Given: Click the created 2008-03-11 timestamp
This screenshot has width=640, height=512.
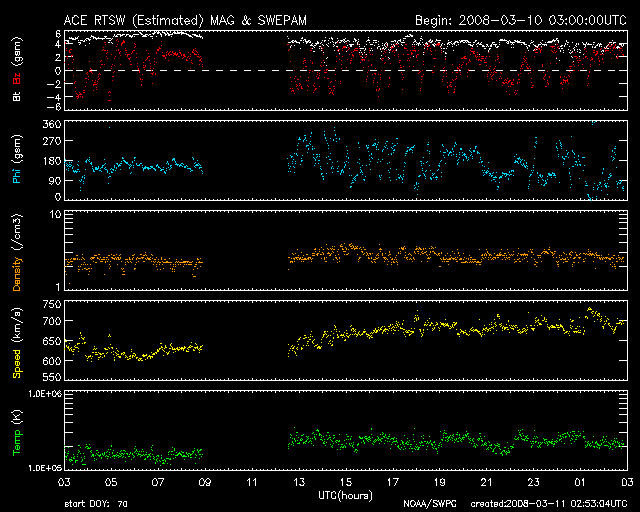Looking at the screenshot, I should pyautogui.click(x=551, y=505).
